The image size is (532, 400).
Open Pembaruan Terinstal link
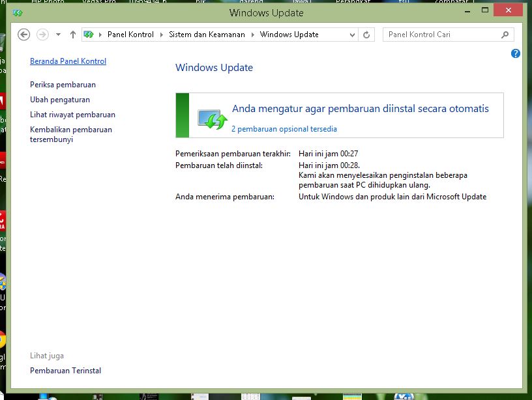click(65, 371)
